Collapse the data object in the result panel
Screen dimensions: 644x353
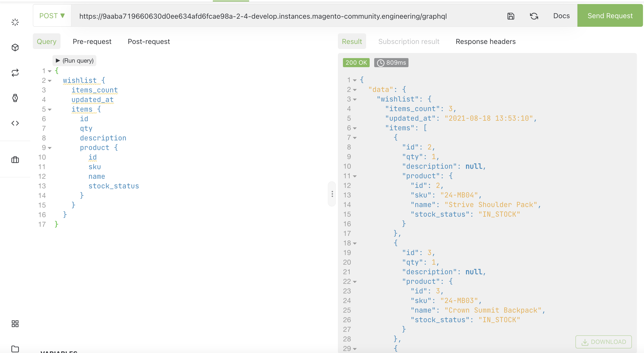pos(355,90)
